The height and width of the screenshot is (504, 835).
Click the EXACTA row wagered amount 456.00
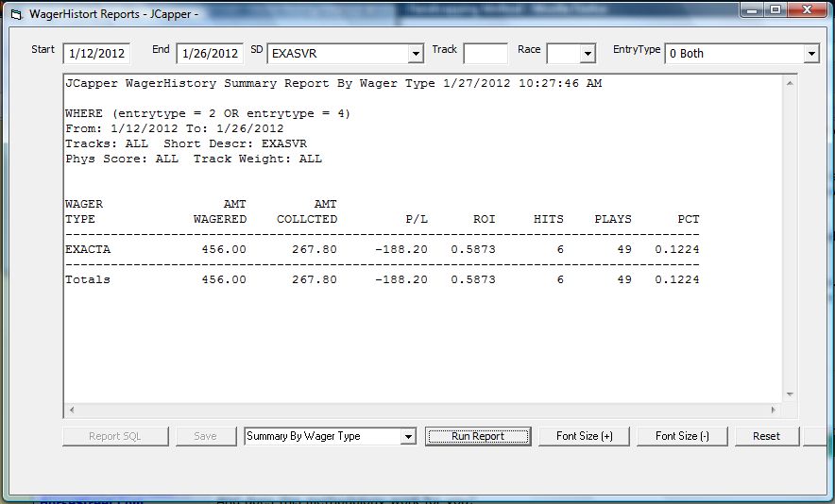[224, 249]
